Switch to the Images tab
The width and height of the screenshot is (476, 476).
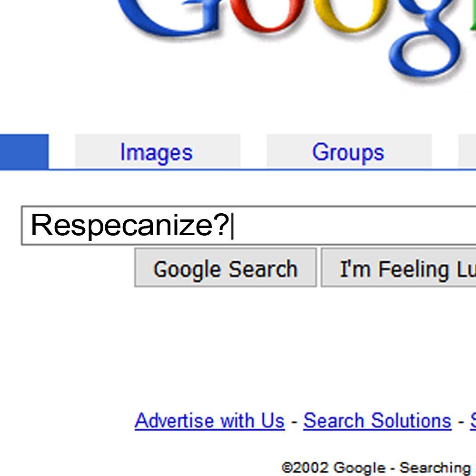point(157,152)
